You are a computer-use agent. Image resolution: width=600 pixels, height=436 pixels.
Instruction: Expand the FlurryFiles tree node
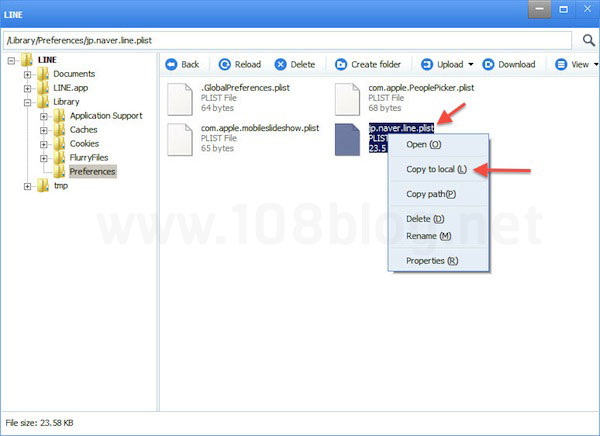(44, 158)
